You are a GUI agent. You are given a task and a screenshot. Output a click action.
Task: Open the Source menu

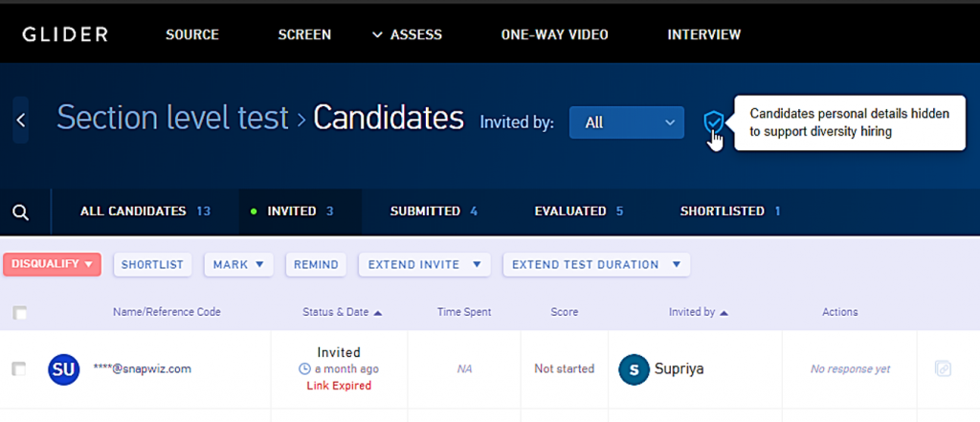point(191,35)
